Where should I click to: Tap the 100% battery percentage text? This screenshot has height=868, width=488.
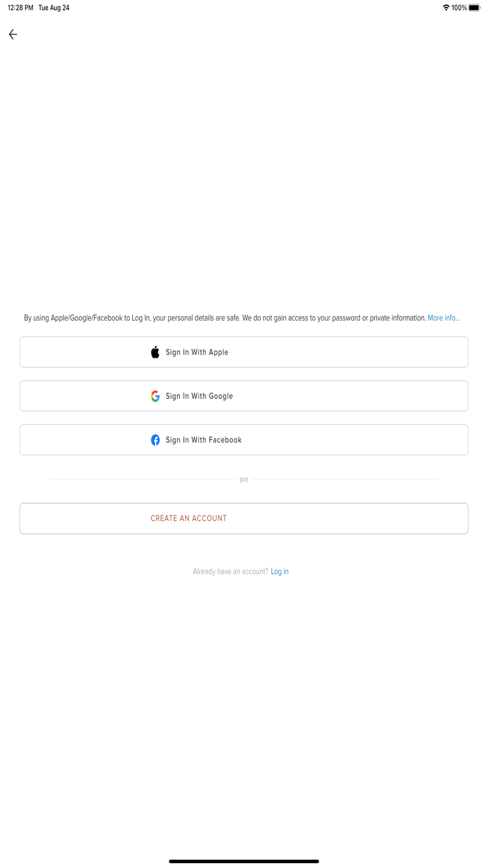coord(459,8)
